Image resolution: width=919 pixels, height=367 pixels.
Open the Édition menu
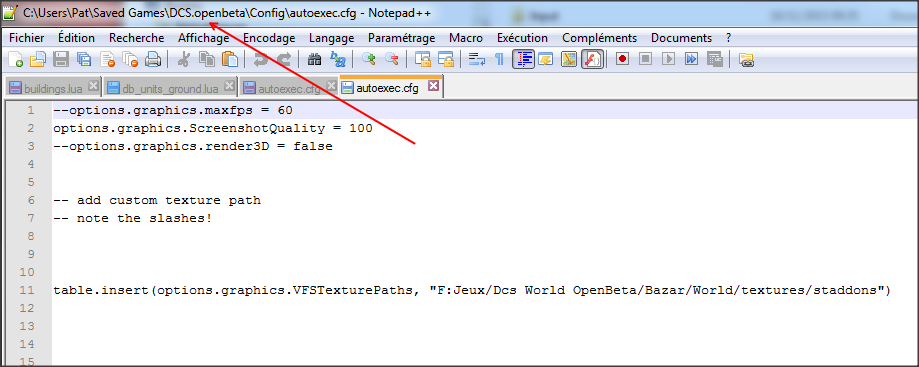[76, 38]
